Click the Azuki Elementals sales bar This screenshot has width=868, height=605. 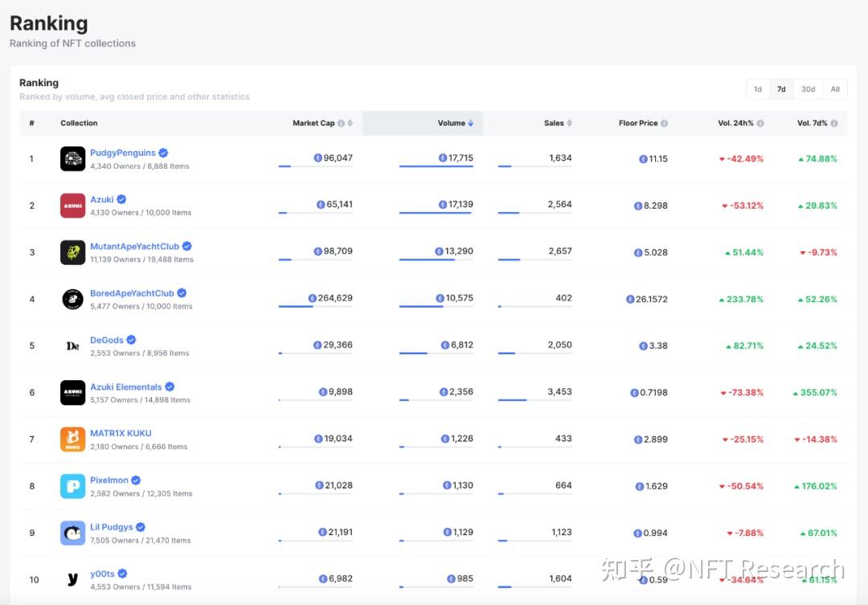point(534,399)
